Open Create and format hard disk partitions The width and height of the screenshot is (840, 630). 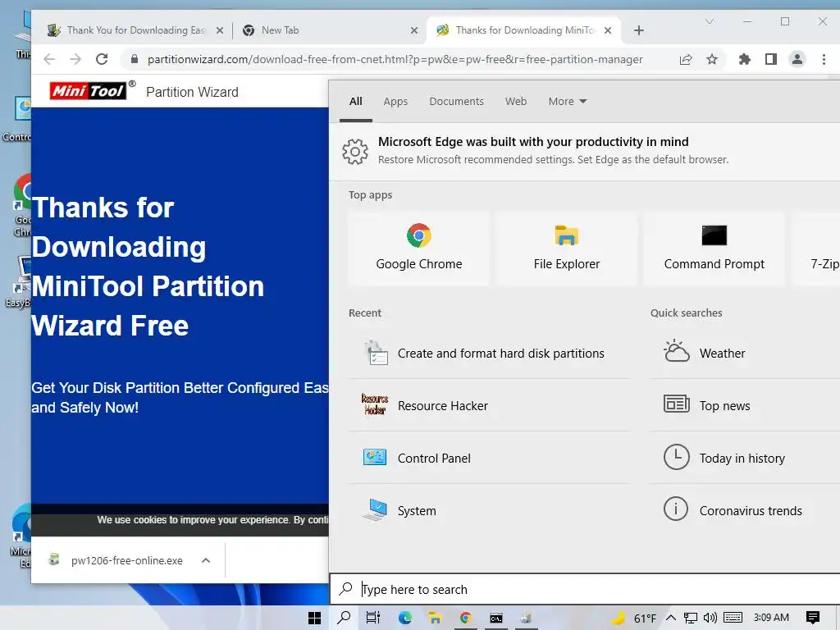(x=490, y=353)
